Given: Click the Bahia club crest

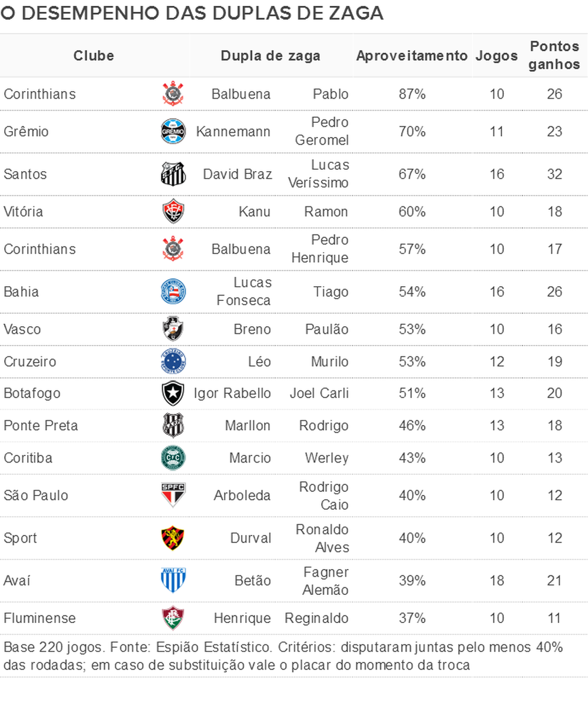Looking at the screenshot, I should click(173, 292).
